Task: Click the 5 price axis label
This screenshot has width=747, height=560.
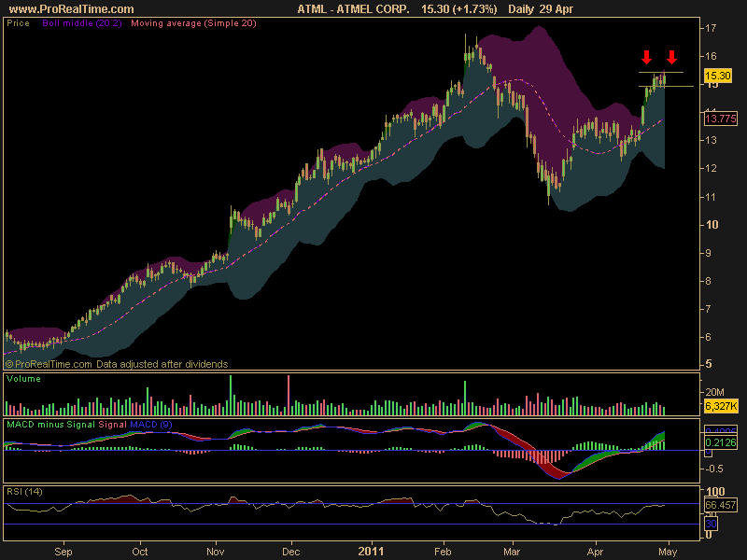Action: coord(709,364)
